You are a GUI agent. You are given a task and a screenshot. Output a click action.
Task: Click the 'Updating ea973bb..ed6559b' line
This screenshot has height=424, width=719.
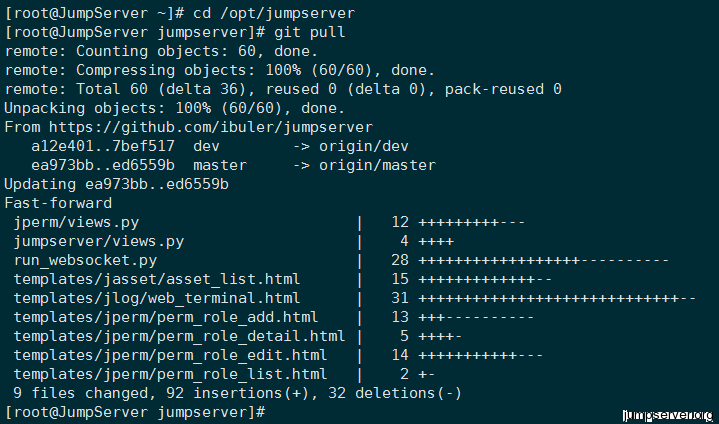click(x=117, y=184)
